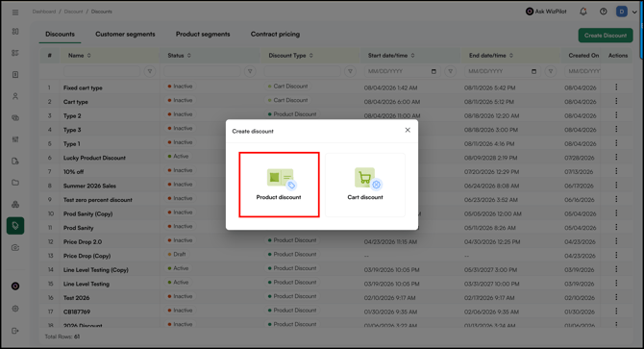This screenshot has height=349, width=644.
Task: Open actions menu for Lucky Product Discount
Action: tap(616, 157)
